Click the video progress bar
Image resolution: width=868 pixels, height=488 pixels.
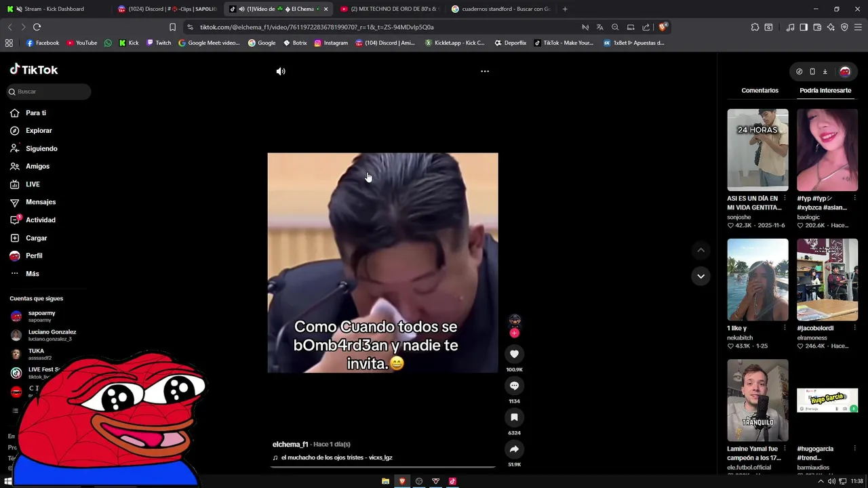click(x=382, y=466)
